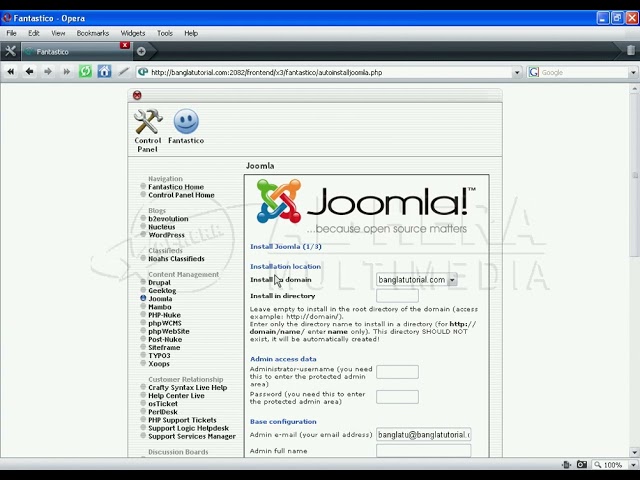Click the admin Password field
The height and width of the screenshot is (480, 640).
pos(397,397)
